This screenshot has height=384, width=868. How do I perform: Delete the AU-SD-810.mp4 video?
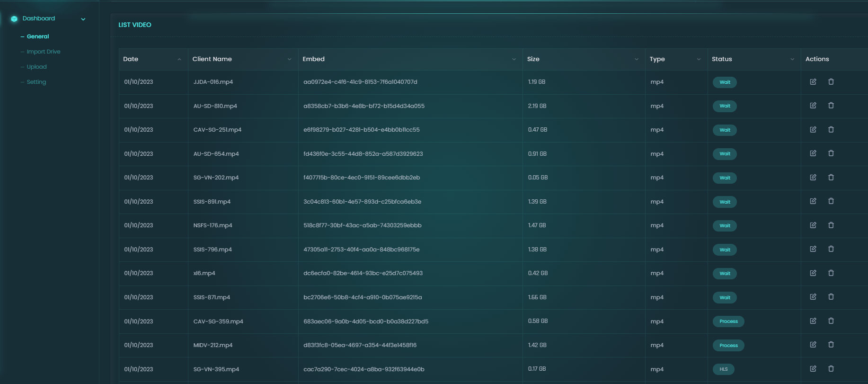[831, 106]
